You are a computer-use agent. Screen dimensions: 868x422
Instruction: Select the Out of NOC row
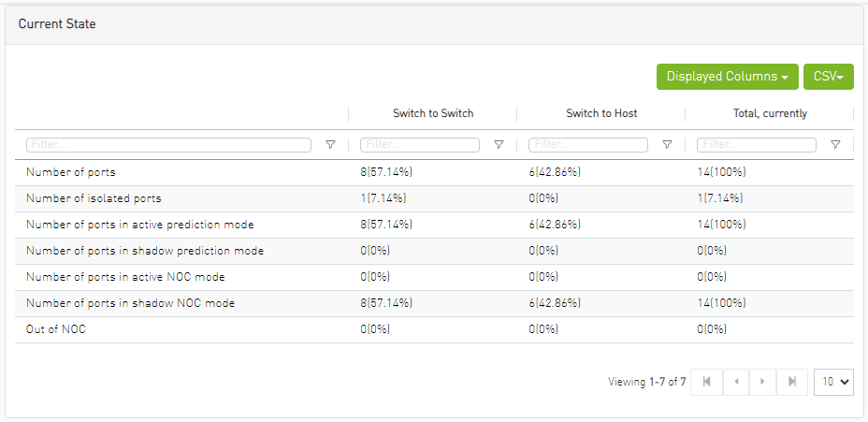(x=56, y=329)
